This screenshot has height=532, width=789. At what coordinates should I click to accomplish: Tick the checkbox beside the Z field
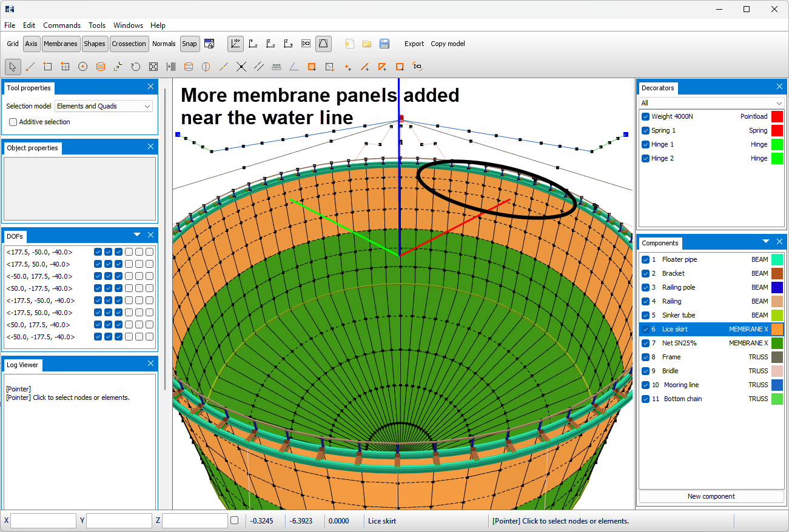point(235,520)
